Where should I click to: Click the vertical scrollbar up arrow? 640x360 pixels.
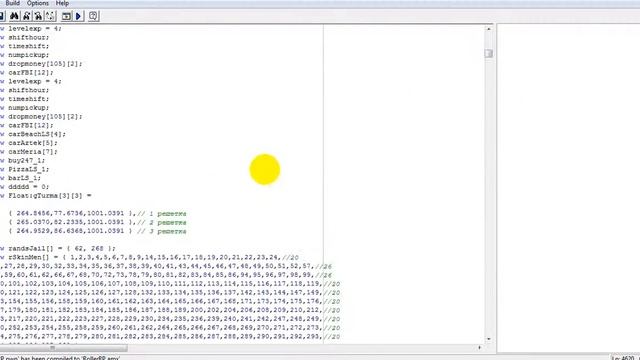pos(489,29)
